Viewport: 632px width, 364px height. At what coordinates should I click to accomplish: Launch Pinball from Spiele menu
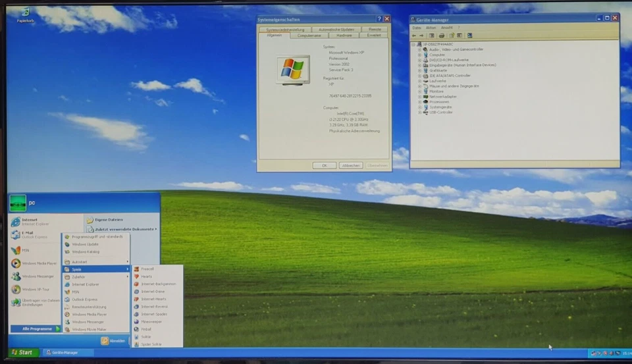(x=157, y=329)
